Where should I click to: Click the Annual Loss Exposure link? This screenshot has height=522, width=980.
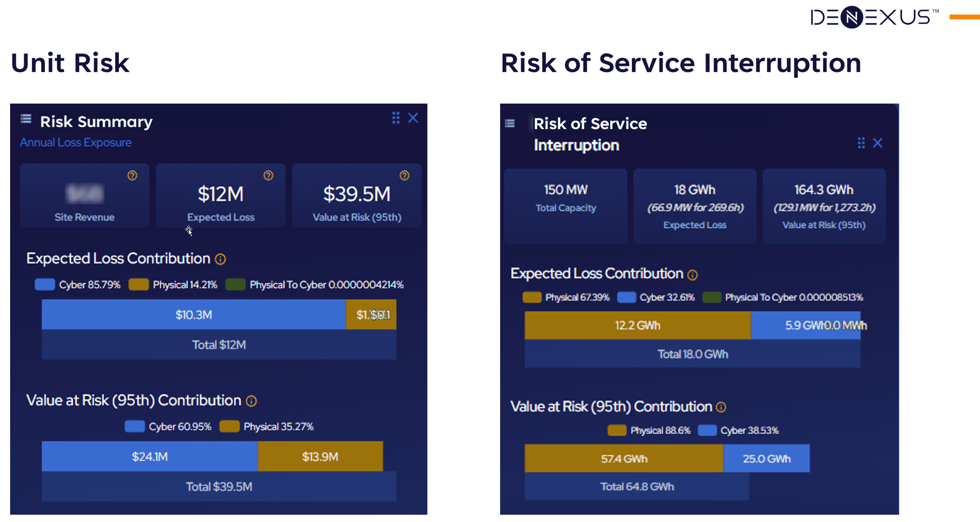point(76,142)
